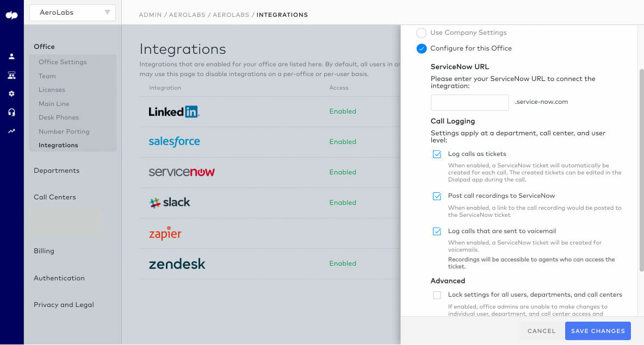644x345 pixels.
Task: Uncheck Log calls as tickets
Action: click(x=437, y=154)
